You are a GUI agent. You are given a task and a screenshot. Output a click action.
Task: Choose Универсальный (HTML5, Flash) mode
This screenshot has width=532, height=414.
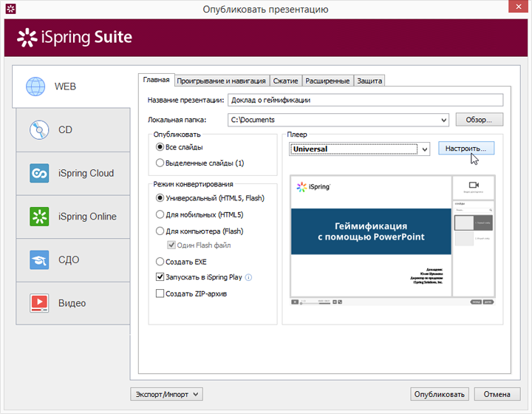[x=160, y=198]
